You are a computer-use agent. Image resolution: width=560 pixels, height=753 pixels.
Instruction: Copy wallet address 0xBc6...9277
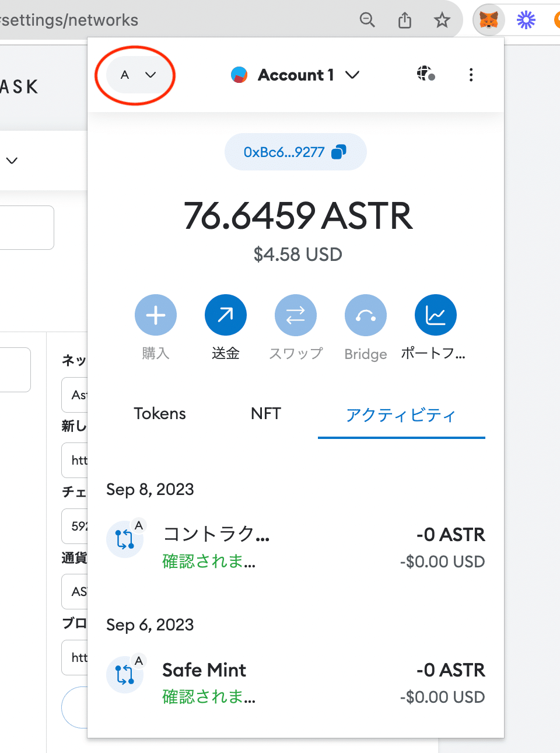pyautogui.click(x=295, y=152)
